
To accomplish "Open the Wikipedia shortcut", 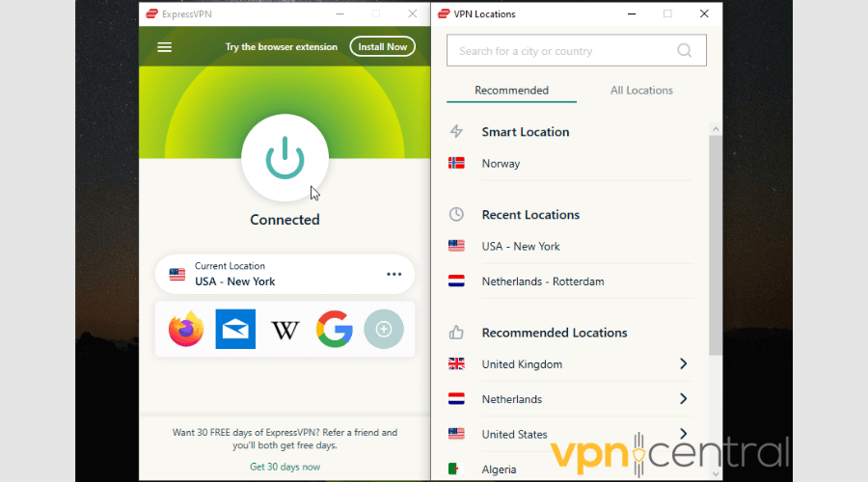I will 285,330.
